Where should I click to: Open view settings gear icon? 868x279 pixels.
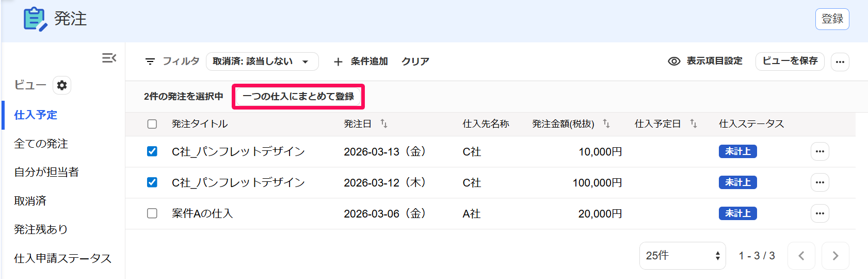pos(62,85)
